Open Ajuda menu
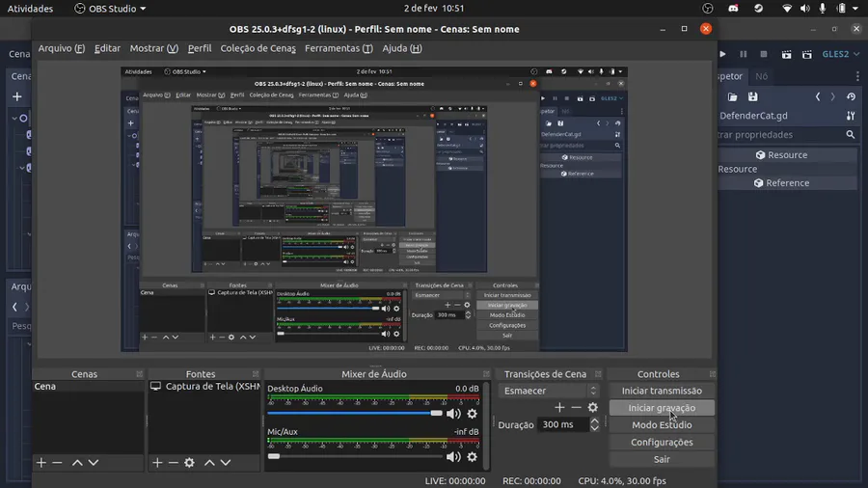This screenshot has height=488, width=868. (402, 48)
